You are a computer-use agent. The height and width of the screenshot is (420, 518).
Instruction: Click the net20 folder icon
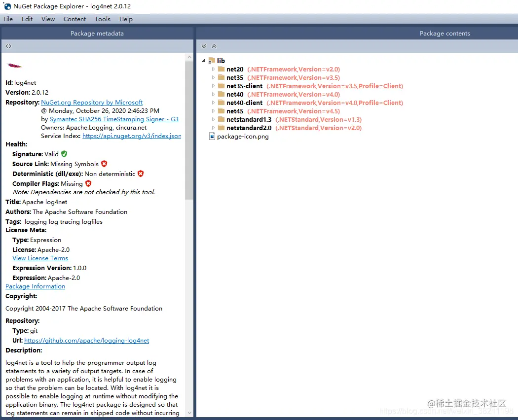point(222,69)
